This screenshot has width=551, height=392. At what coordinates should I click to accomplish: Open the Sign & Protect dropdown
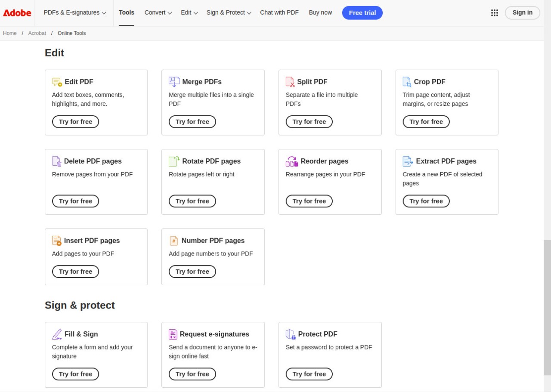[229, 13]
